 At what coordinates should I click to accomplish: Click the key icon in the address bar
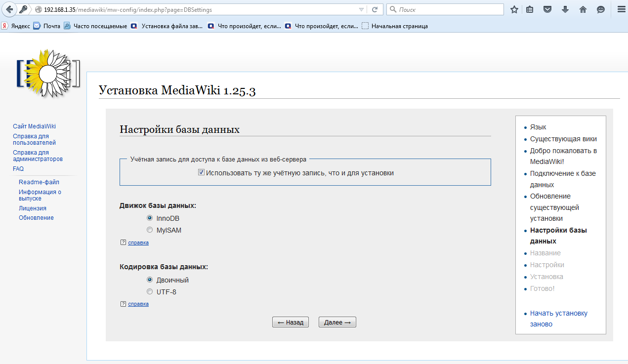pos(23,9)
